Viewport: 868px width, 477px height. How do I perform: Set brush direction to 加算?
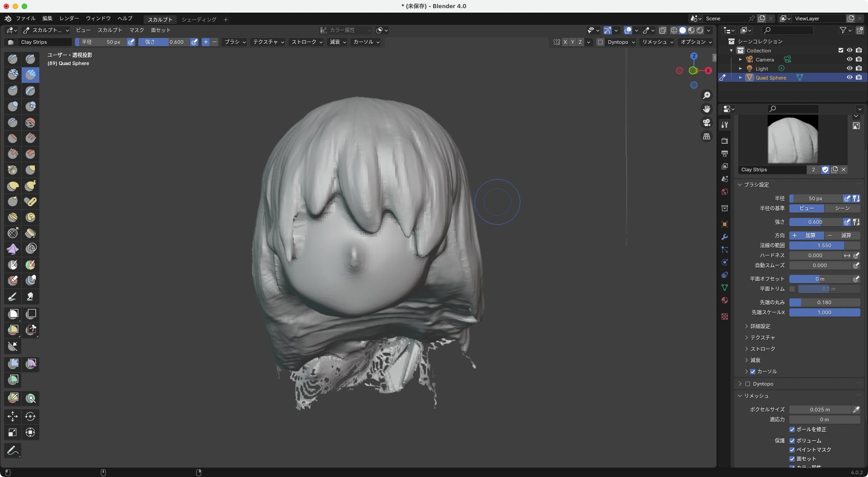pos(807,236)
